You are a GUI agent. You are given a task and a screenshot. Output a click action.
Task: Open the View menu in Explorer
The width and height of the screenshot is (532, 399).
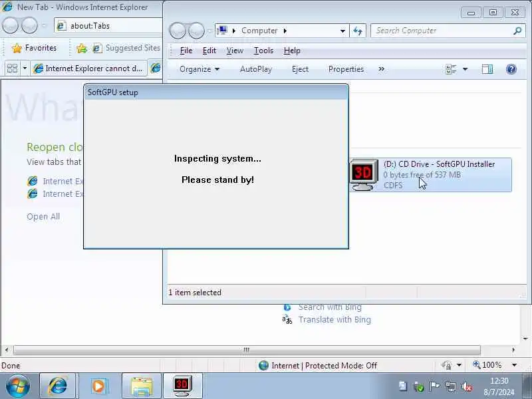pyautogui.click(x=235, y=51)
